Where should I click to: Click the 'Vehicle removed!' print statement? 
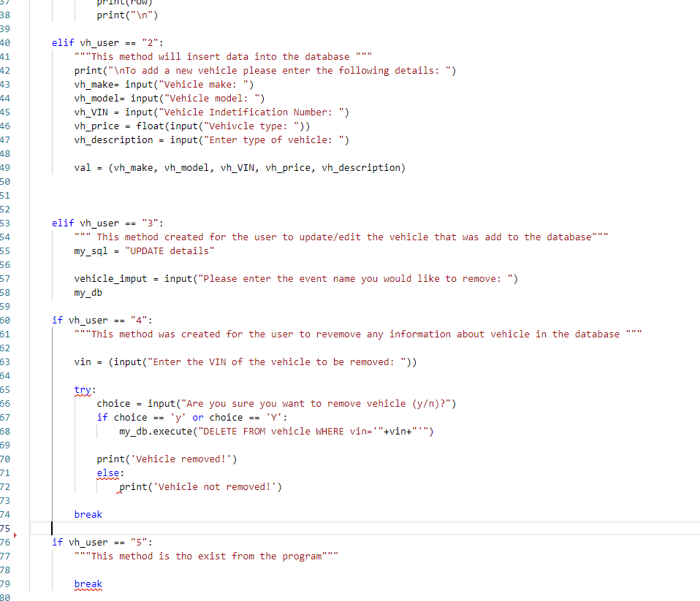(167, 459)
